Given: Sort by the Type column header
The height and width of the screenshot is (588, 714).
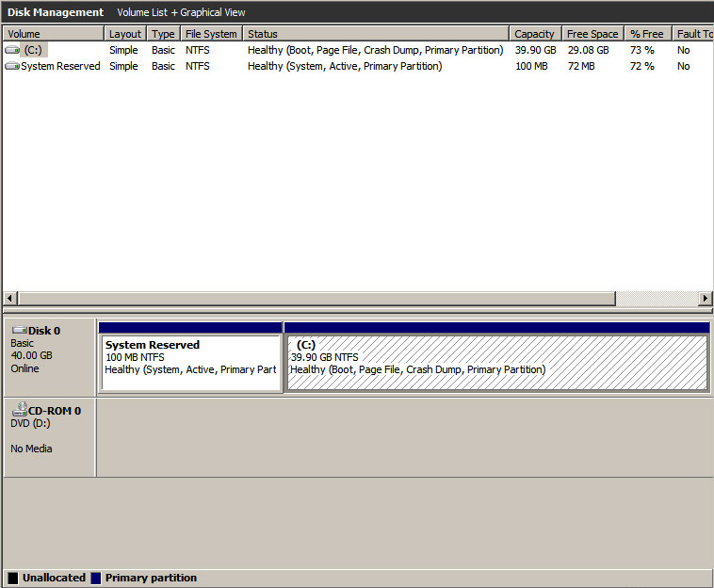Looking at the screenshot, I should pyautogui.click(x=163, y=34).
